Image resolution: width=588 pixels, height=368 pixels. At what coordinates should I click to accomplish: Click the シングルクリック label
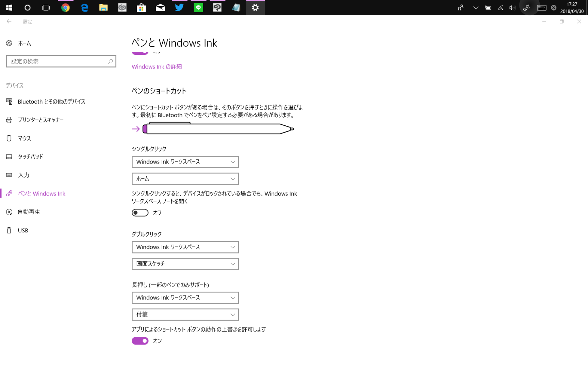(149, 149)
